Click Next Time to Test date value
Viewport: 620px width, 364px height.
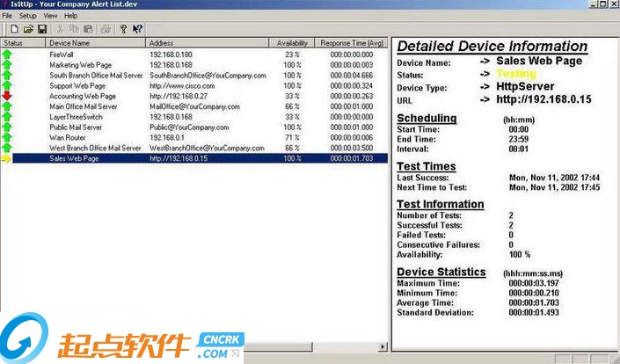(x=554, y=187)
